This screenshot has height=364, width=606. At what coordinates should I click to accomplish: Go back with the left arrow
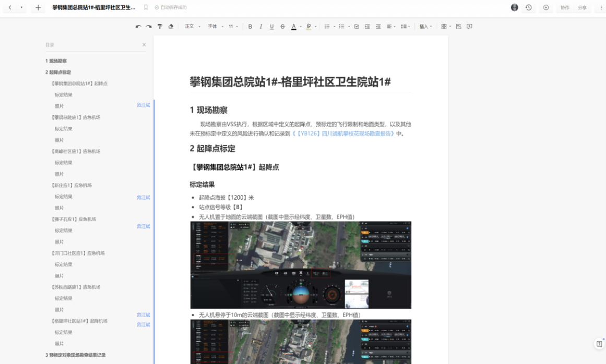[10, 7]
